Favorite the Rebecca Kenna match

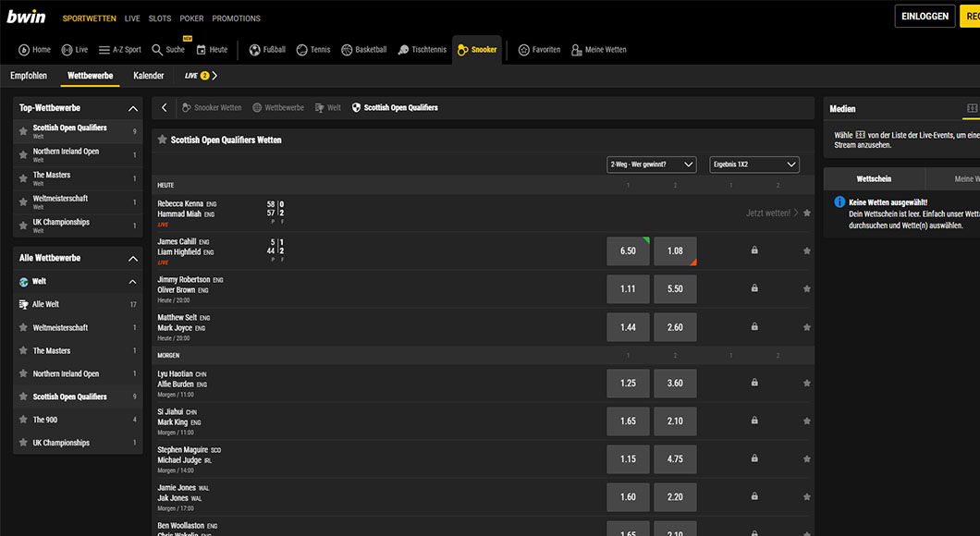(807, 213)
